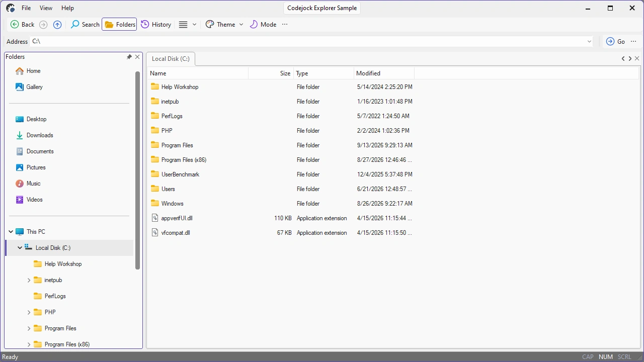The image size is (644, 362).
Task: Click the view style list icon
Action: [x=183, y=24]
